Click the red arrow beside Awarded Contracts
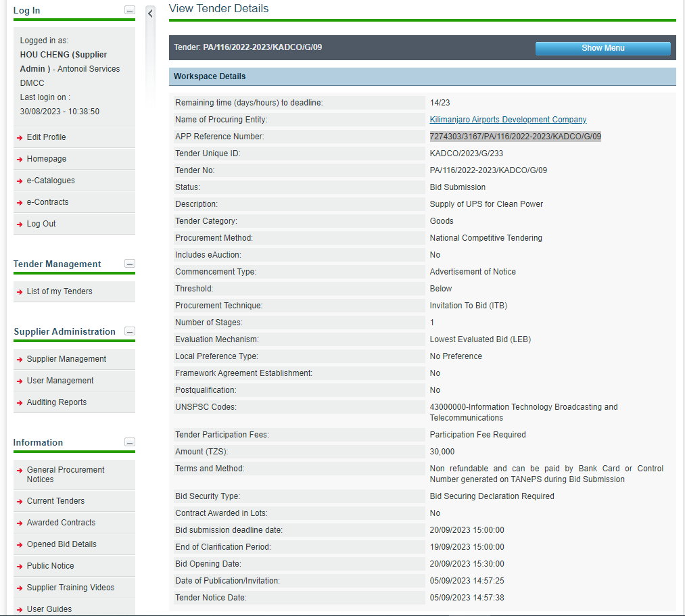 point(20,523)
